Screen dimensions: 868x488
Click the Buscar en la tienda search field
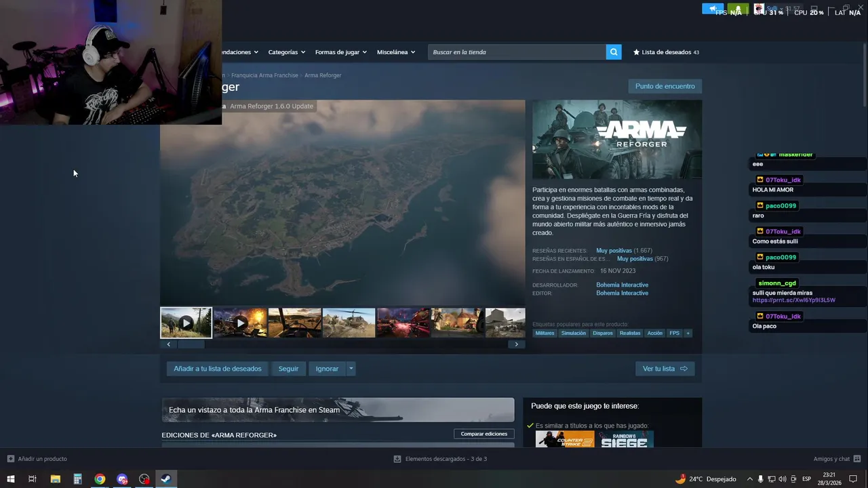517,52
